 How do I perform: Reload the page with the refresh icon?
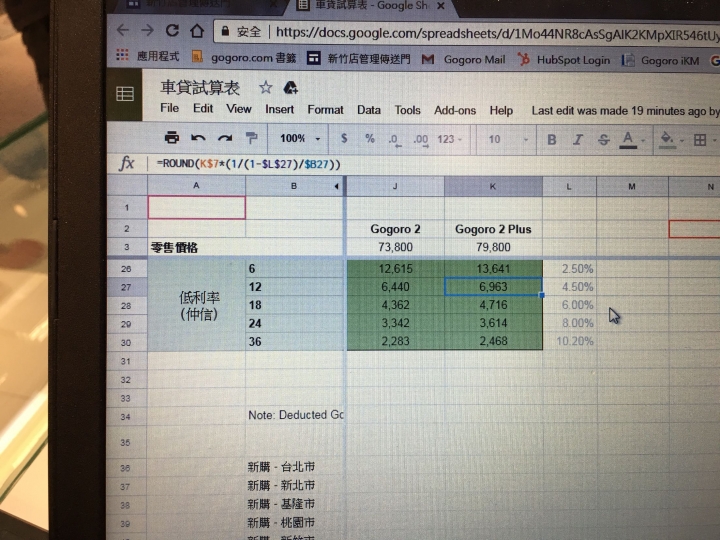[172, 30]
